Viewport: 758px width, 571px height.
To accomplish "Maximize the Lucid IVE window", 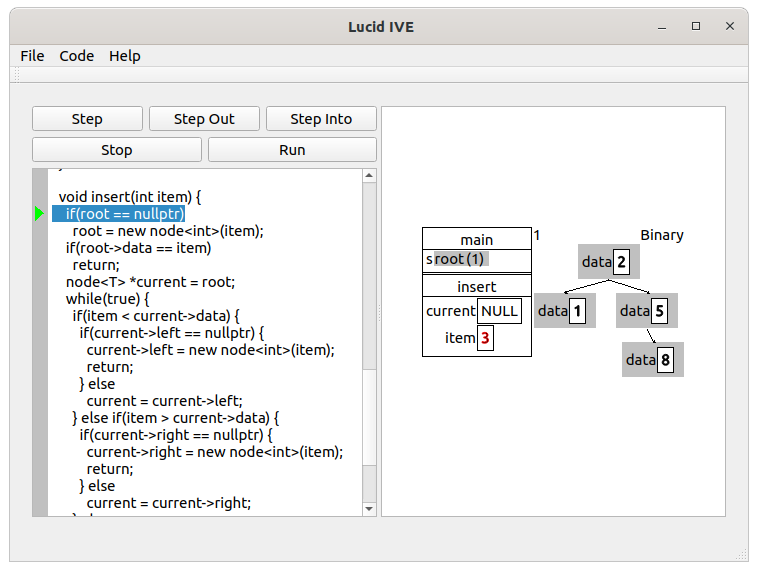I will (x=696, y=26).
